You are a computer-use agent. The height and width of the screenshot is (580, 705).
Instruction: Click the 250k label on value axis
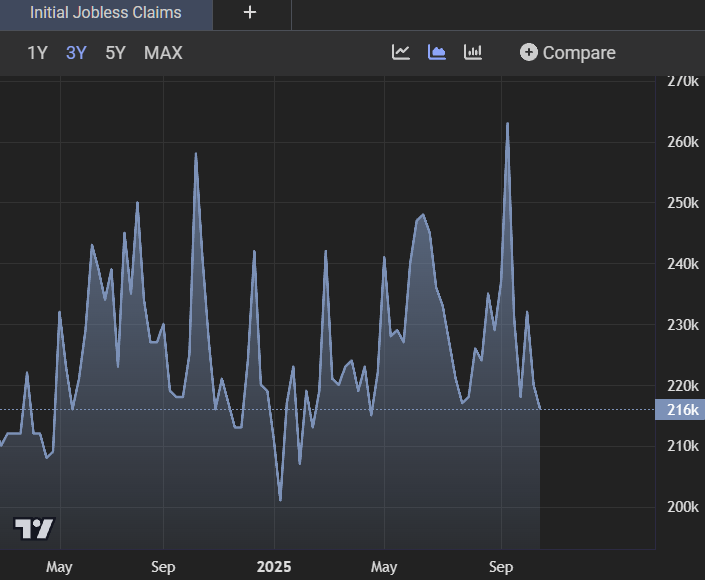pos(682,203)
